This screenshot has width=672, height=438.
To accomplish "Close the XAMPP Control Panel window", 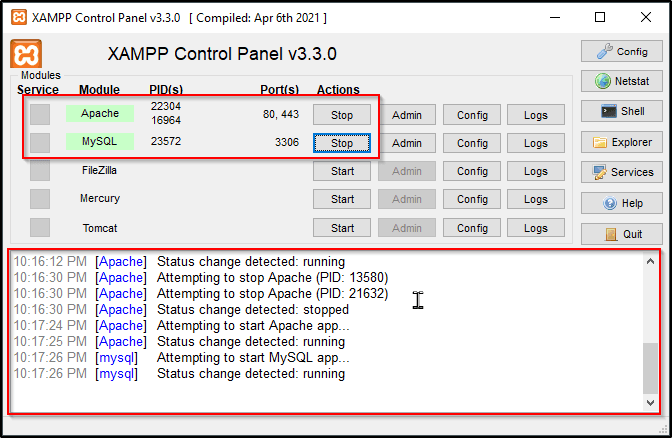I will (x=646, y=18).
